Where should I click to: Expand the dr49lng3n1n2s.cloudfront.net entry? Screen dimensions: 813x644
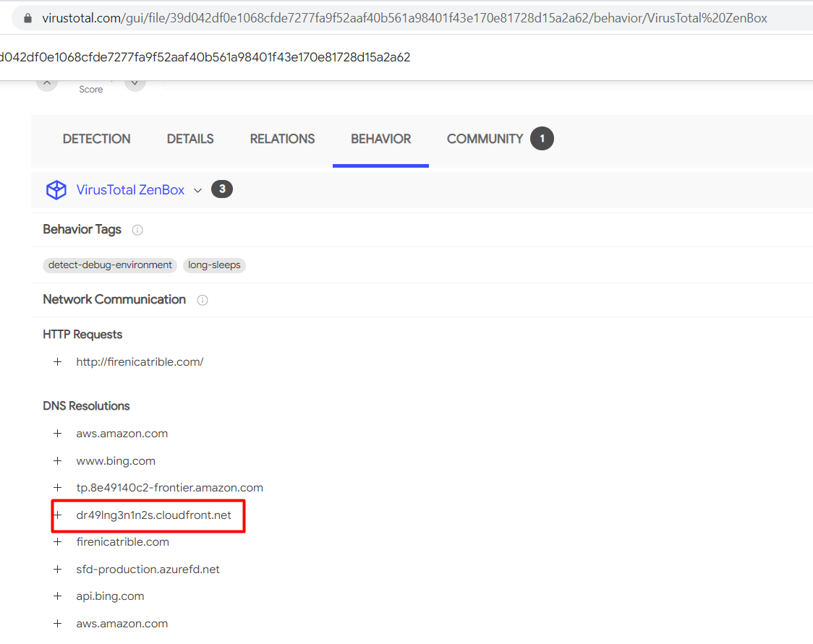(x=58, y=515)
